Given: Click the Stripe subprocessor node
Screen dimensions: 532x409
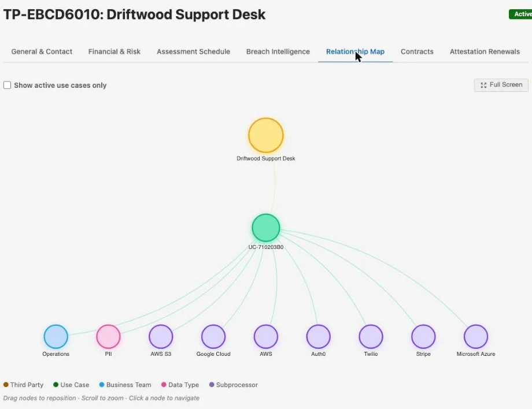Looking at the screenshot, I should pyautogui.click(x=423, y=336).
